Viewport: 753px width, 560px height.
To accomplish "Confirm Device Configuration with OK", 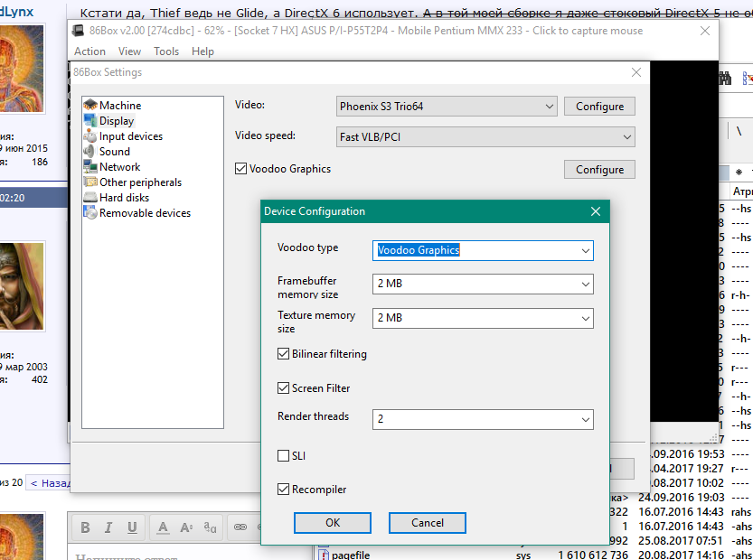I will point(333,523).
